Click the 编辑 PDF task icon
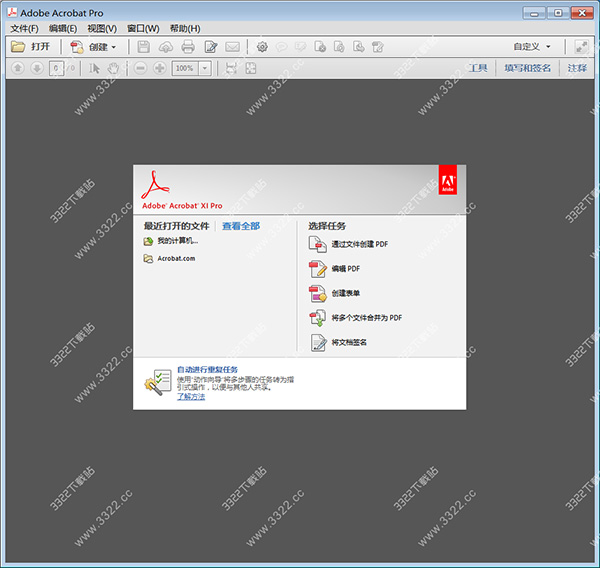Viewport: 600px width, 568px height. pos(317,268)
